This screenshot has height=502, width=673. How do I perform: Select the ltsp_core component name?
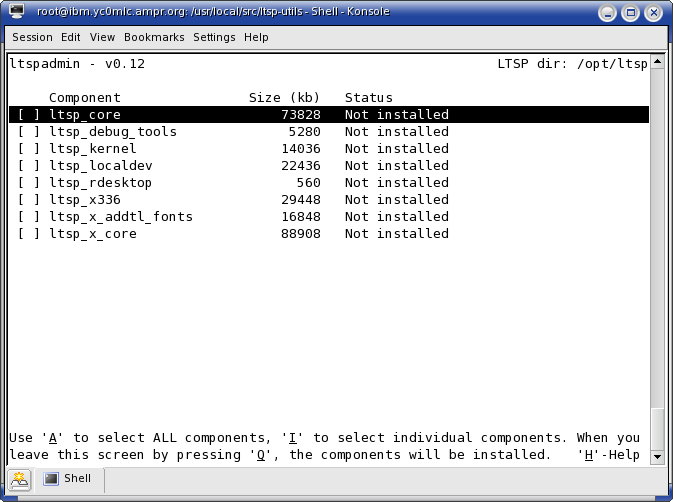(85, 115)
